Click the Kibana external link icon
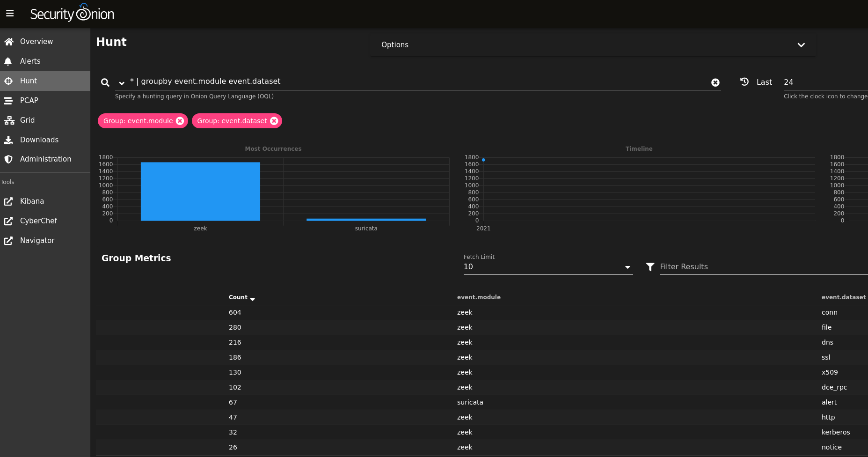 tap(8, 201)
